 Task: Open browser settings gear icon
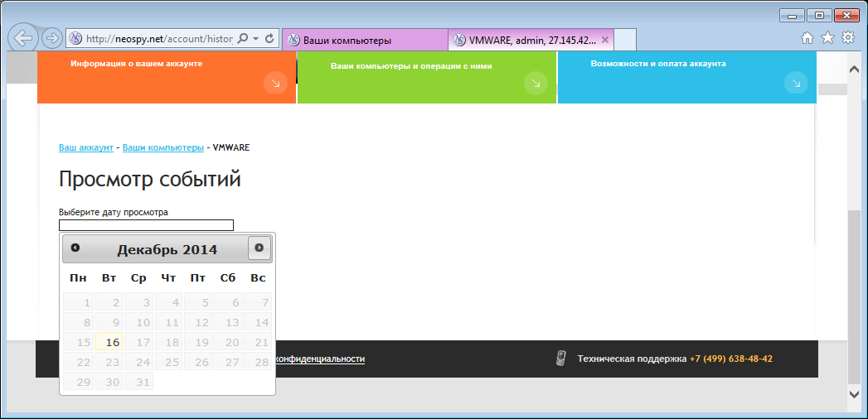coord(847,38)
